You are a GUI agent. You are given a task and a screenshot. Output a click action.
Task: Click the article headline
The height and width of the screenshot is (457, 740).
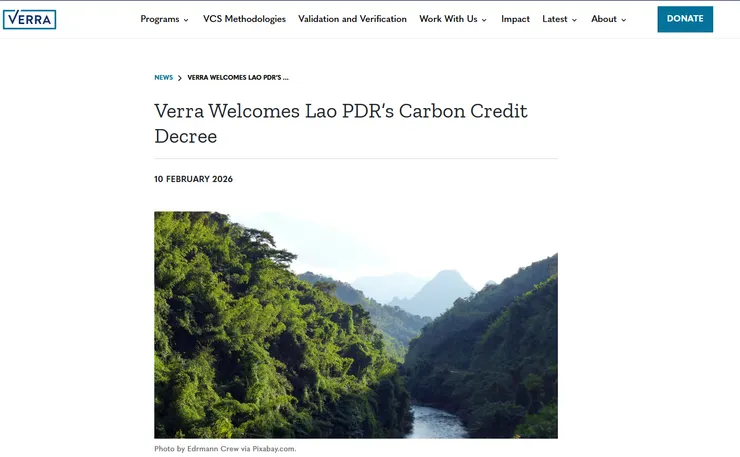pyautogui.click(x=341, y=123)
